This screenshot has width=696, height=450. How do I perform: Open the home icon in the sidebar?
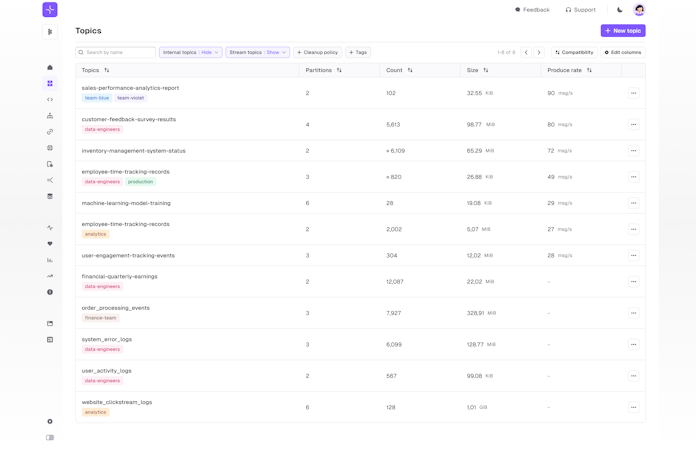tap(50, 68)
